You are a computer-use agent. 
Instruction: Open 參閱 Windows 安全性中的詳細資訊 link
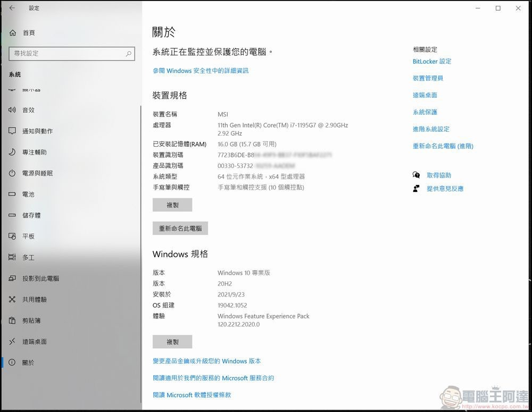[x=201, y=71]
